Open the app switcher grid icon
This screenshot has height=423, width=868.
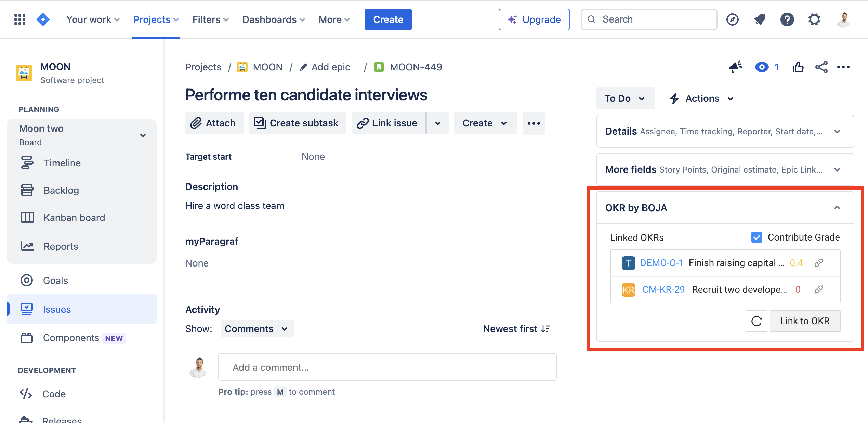(x=20, y=19)
